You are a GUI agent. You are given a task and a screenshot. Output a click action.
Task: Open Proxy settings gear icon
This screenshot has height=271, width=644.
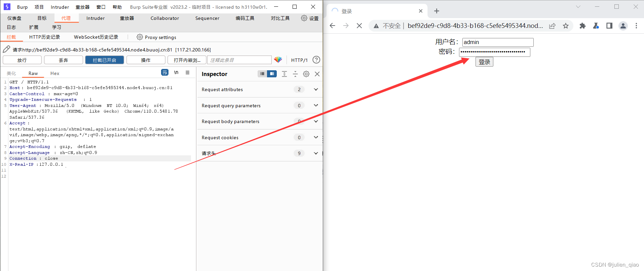[x=140, y=37]
